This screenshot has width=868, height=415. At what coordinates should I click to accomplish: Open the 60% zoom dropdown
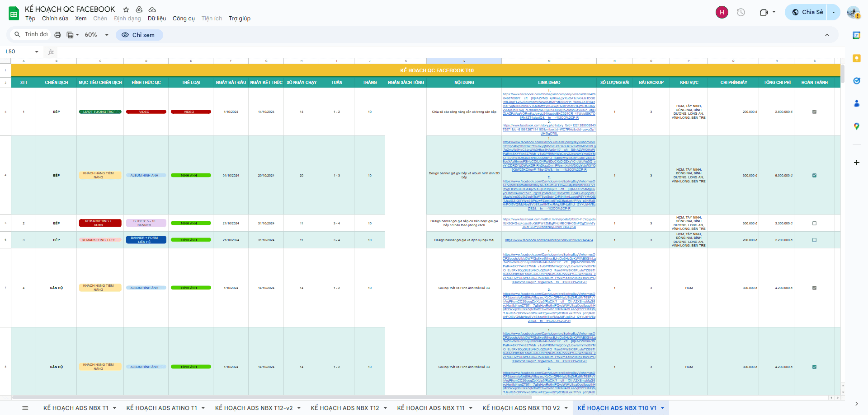(x=96, y=35)
